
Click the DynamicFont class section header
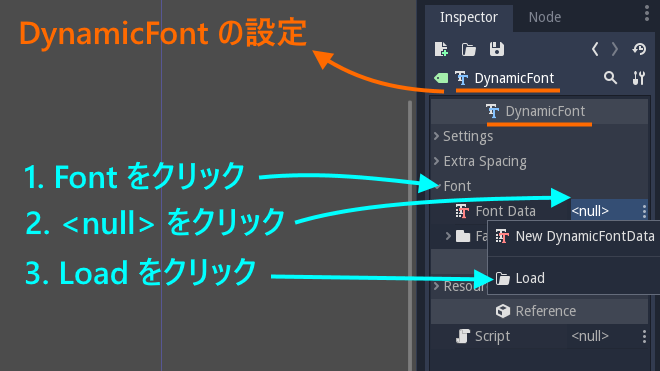tap(539, 112)
